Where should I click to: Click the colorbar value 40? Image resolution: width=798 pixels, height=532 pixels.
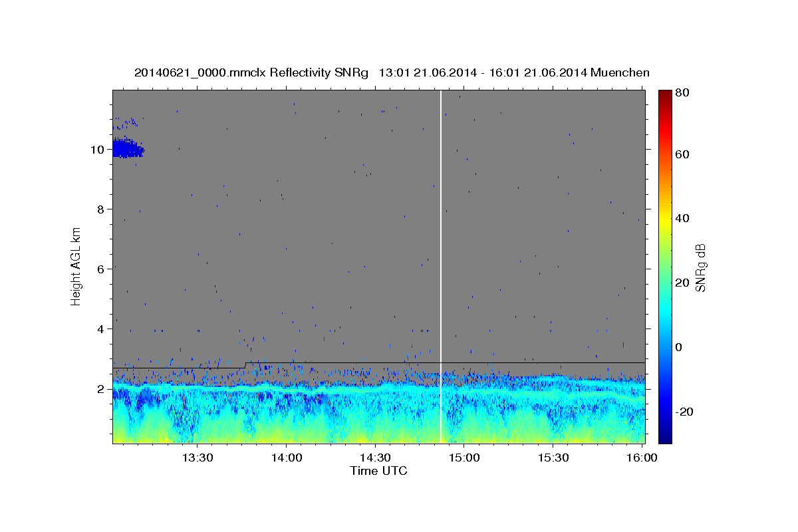(683, 218)
